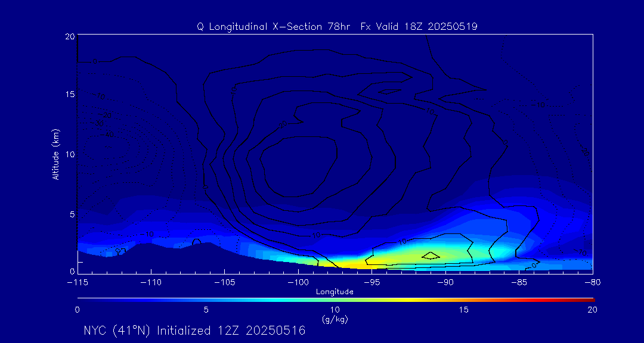Click the altitude axis tick label 10
This screenshot has height=343, width=644.
point(69,154)
